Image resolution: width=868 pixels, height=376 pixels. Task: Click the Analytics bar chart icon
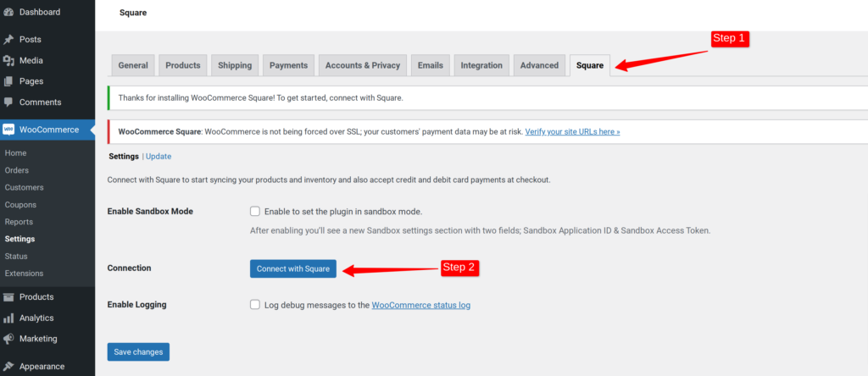point(8,318)
